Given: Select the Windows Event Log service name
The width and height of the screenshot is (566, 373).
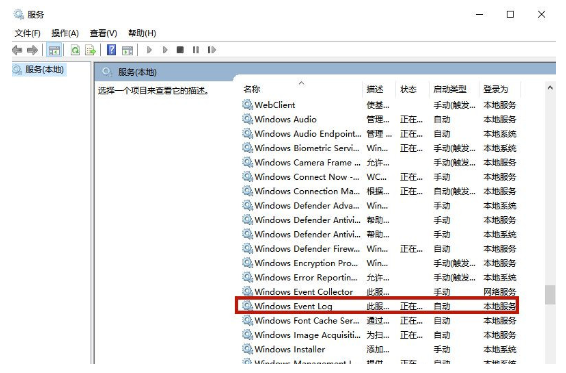Looking at the screenshot, I should click(x=293, y=306).
